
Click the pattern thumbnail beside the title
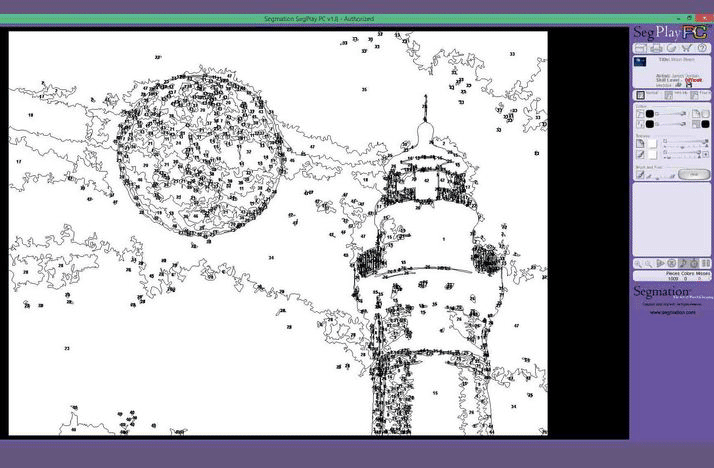tap(640, 61)
